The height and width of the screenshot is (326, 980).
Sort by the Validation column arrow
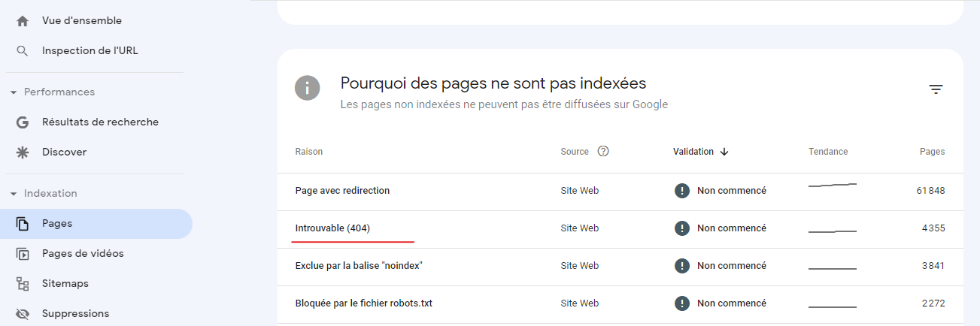[x=724, y=152]
